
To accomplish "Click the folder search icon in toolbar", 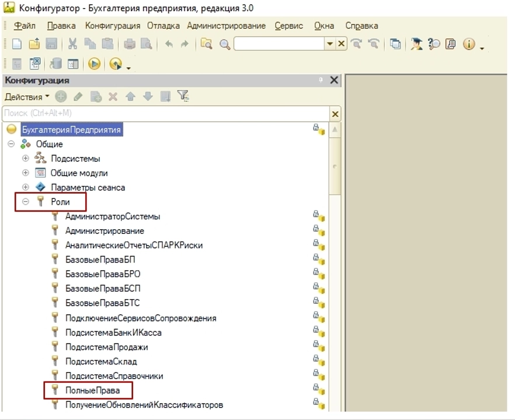I will click(206, 44).
